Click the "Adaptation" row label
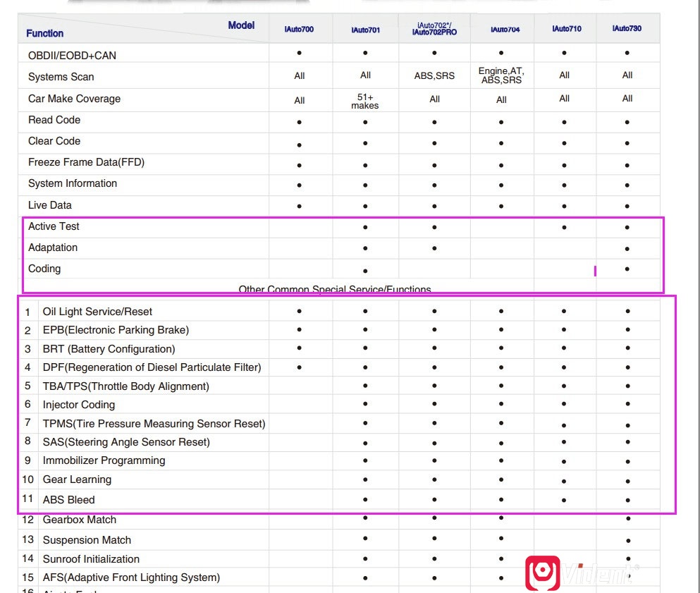Screen dimensions: 700x593 click(53, 247)
